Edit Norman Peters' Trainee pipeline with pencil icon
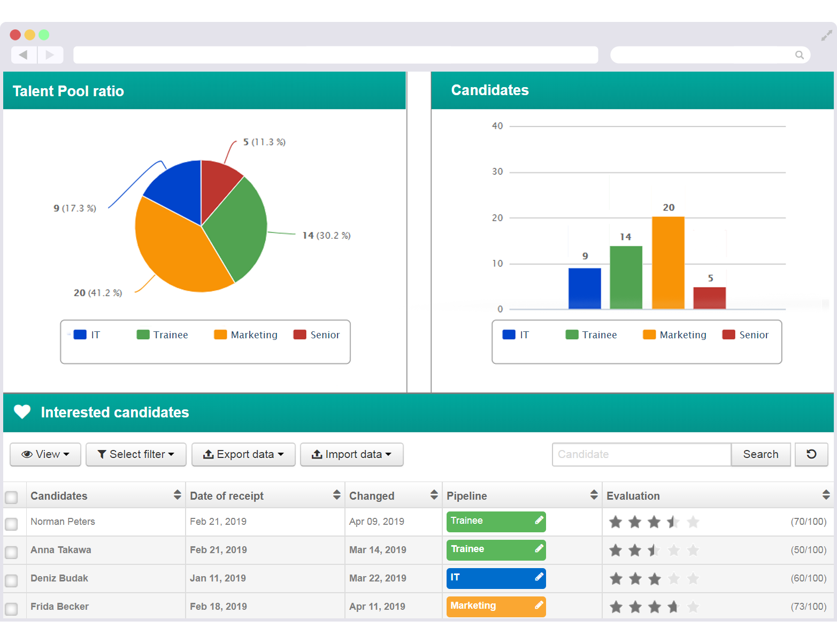Screen dimensions: 837x644 pos(539,520)
